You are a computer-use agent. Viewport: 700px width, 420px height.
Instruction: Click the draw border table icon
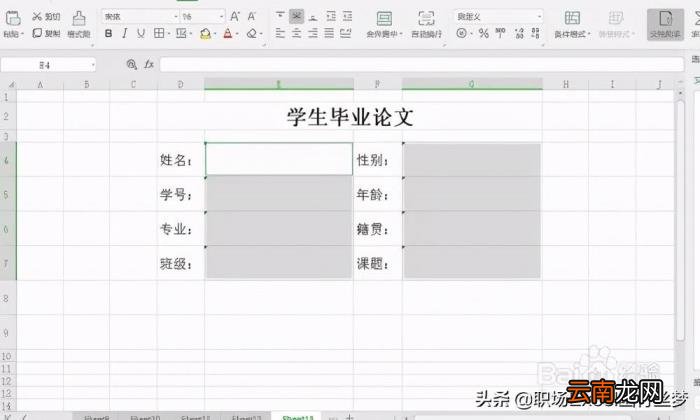181,33
